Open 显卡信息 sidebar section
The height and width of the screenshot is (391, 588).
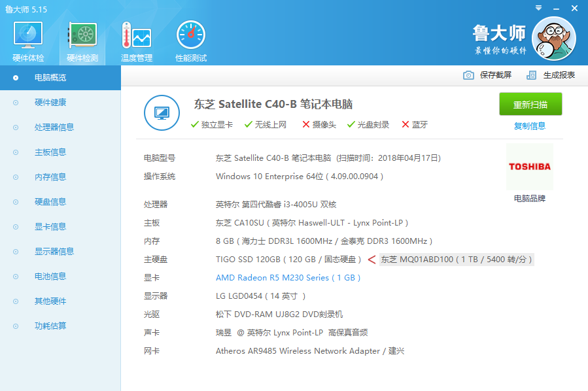coord(50,227)
